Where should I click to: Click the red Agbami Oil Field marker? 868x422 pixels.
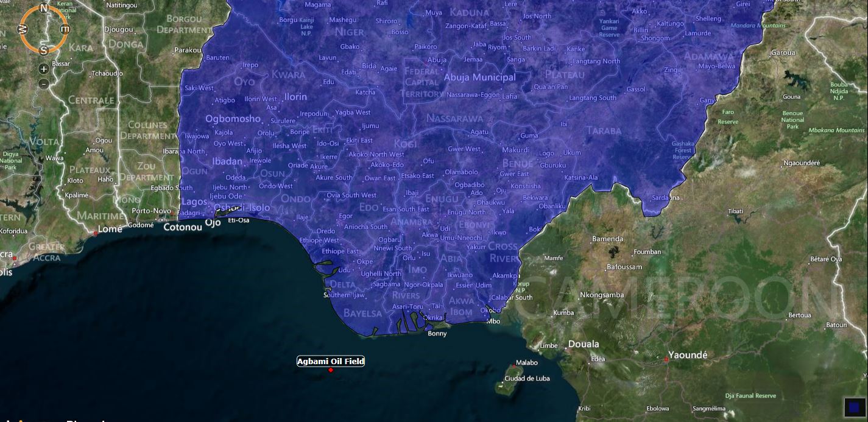pyautogui.click(x=331, y=370)
